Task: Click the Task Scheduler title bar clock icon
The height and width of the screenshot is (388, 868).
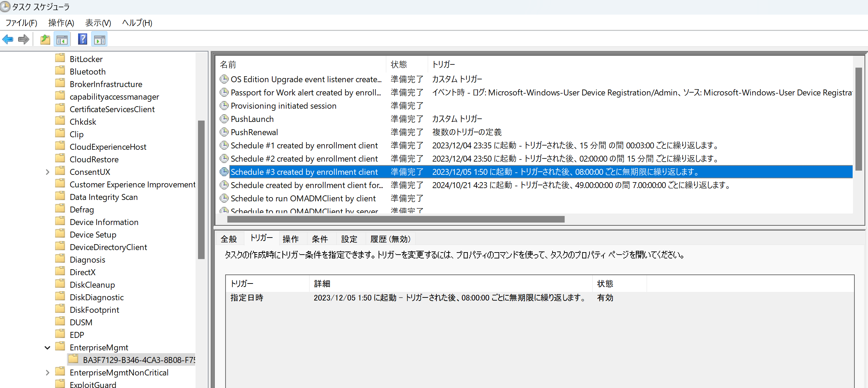Action: click(5, 7)
